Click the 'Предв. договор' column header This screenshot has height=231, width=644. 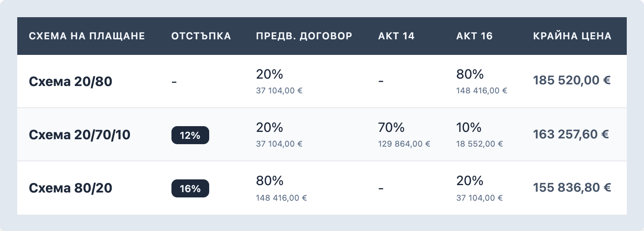(304, 36)
